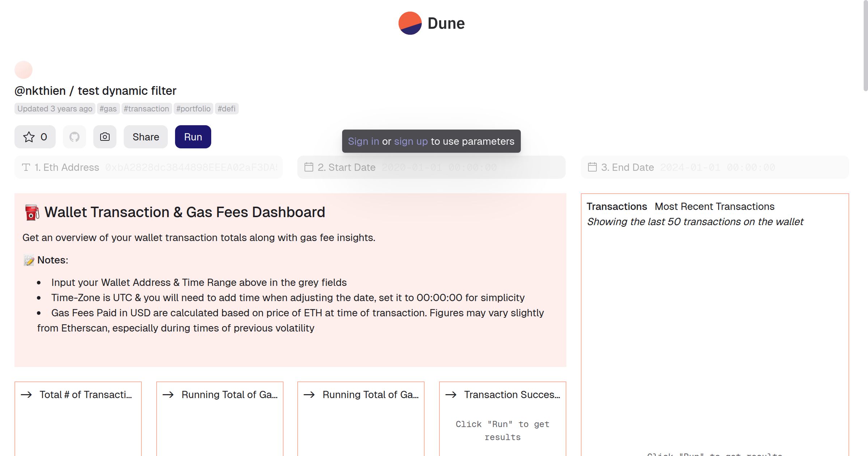
Task: Open the Transactions panel title link
Action: click(617, 206)
